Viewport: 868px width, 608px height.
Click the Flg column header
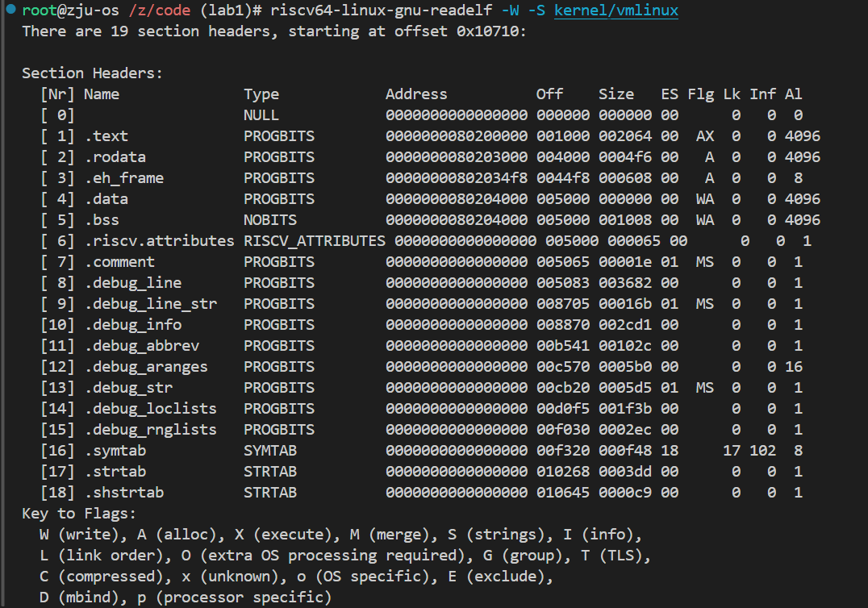pyautogui.click(x=701, y=94)
